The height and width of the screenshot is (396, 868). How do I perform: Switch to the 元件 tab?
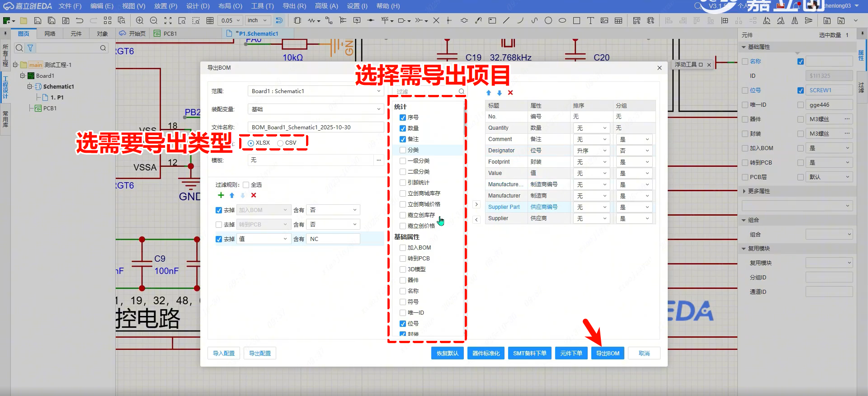point(76,34)
